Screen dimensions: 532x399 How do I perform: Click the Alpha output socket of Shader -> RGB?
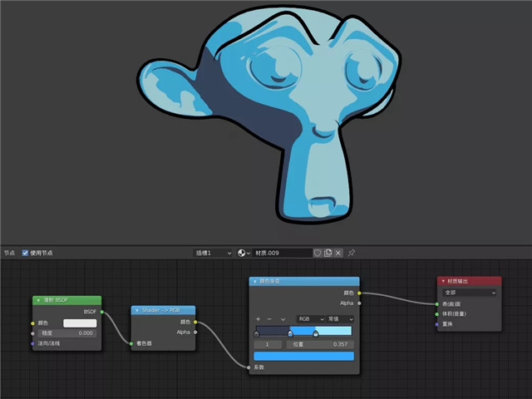(195, 332)
